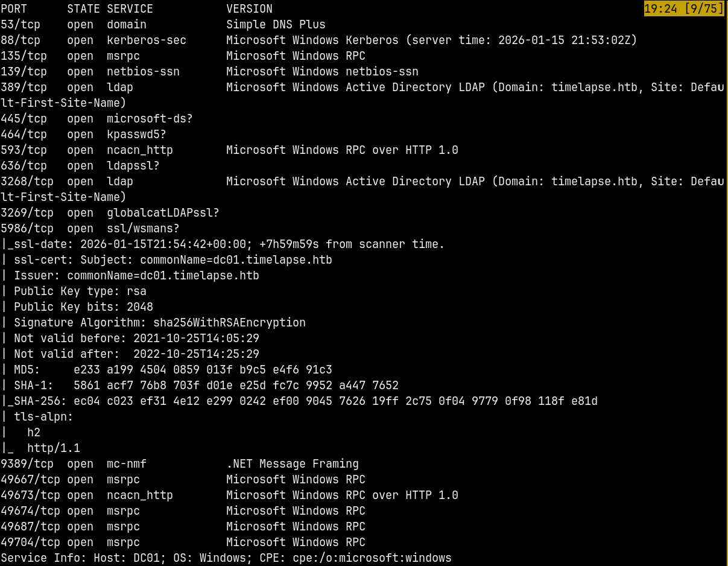Screen dimensions: 728x566
Task: Click the 88/tcp kerberos-sec port entry
Action: coord(93,40)
